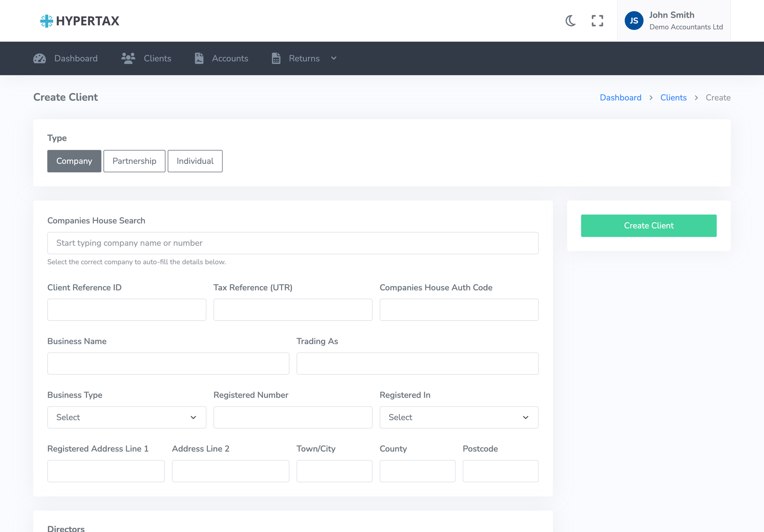The height and width of the screenshot is (532, 764).
Task: Open the Business Type dropdown
Action: click(x=127, y=417)
